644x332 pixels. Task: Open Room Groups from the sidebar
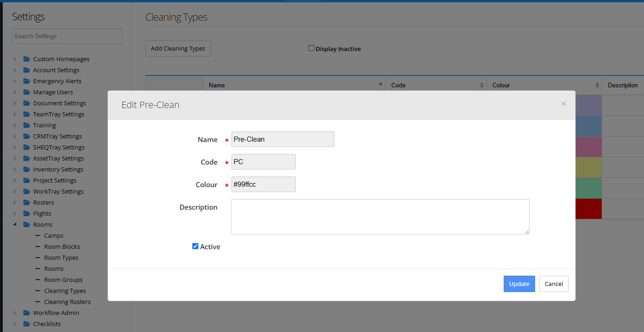tap(64, 280)
